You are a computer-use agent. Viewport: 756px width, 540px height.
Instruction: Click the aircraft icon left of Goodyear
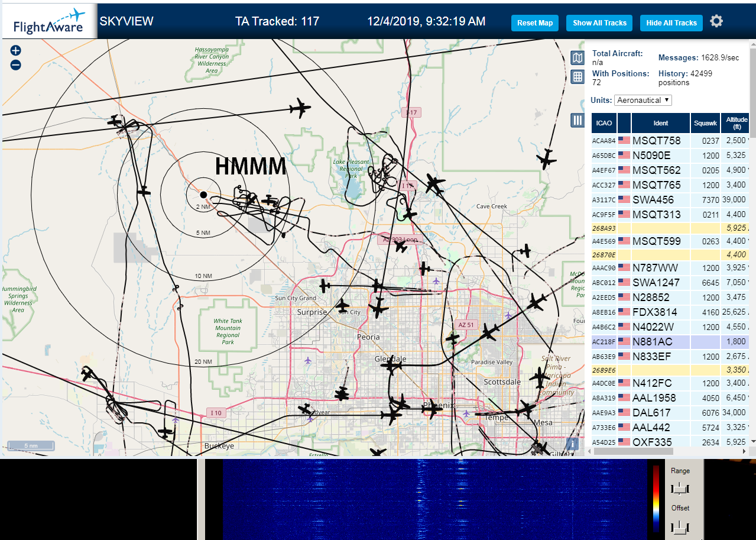pyautogui.click(x=305, y=409)
